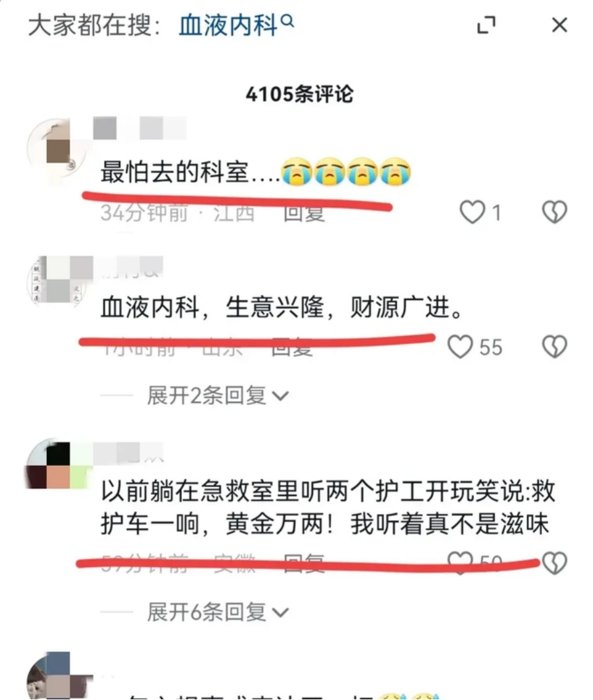
Task: Dislike the 最怕去的科室 comment
Action: (555, 212)
